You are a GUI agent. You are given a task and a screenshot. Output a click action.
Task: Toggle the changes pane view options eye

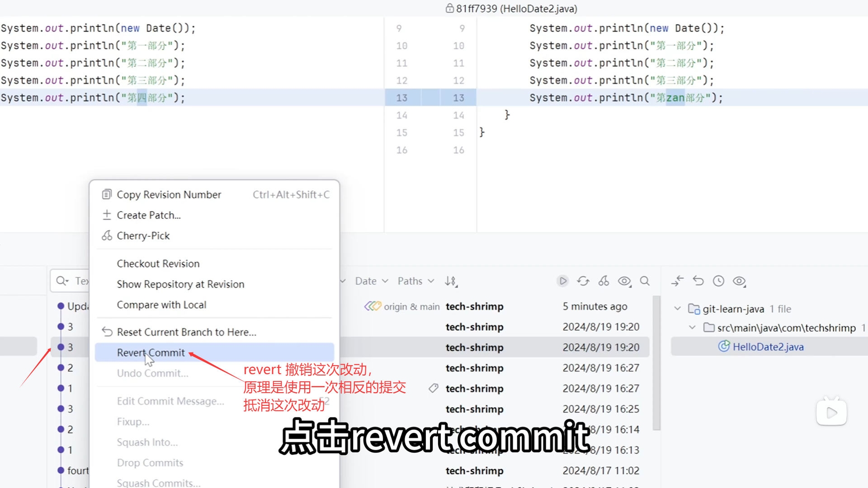[x=739, y=281]
